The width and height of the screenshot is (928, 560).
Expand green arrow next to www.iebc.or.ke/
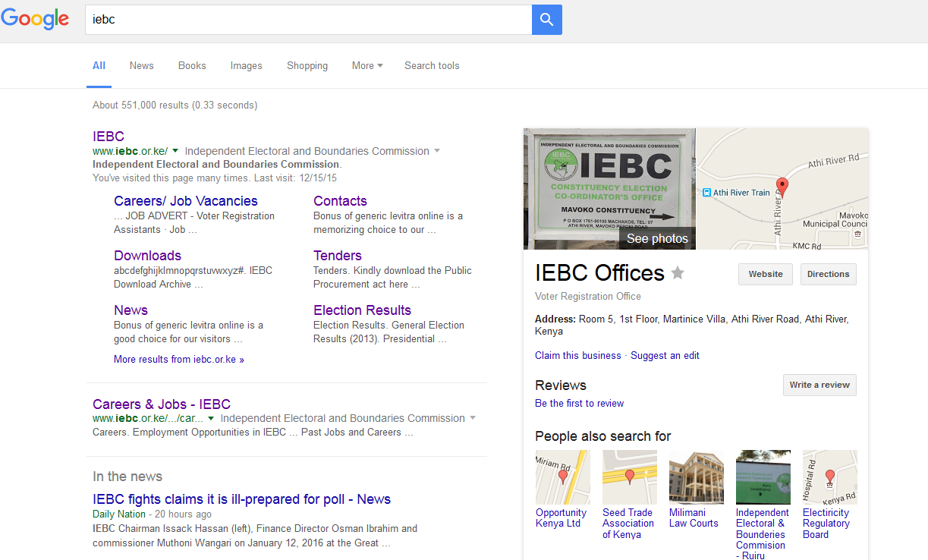175,150
